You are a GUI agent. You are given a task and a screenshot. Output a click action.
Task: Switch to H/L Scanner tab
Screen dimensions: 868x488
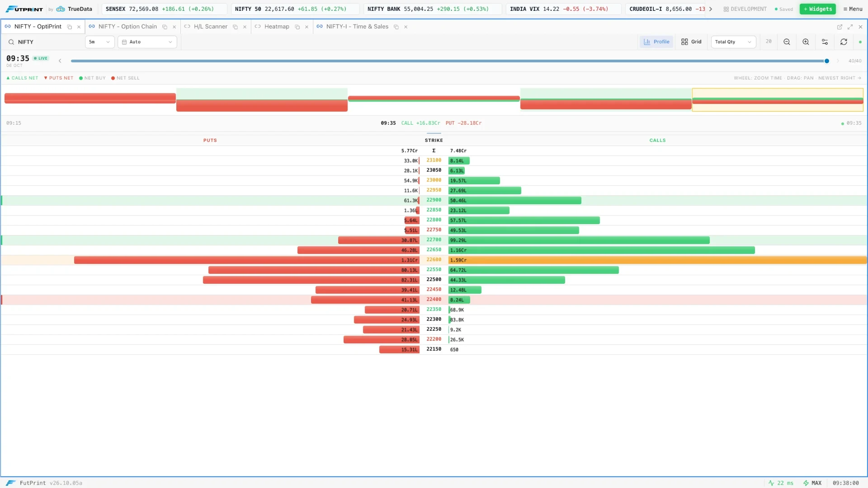[x=210, y=27]
